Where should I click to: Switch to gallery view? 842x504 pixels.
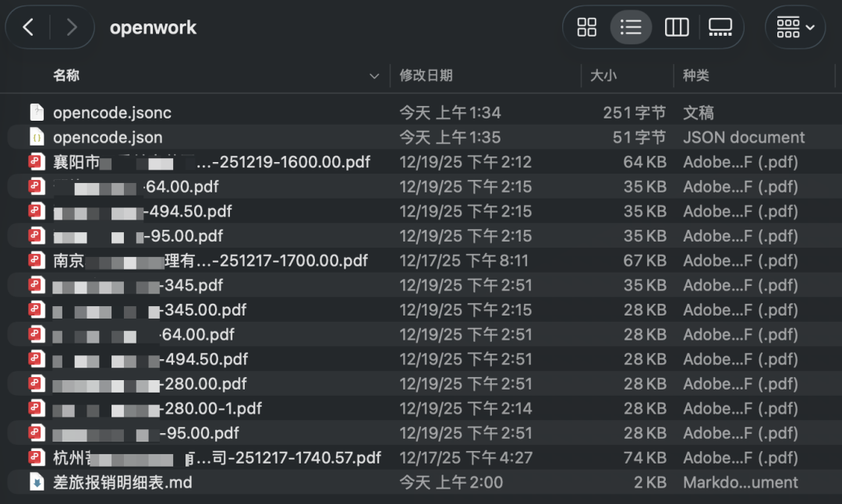pos(720,28)
